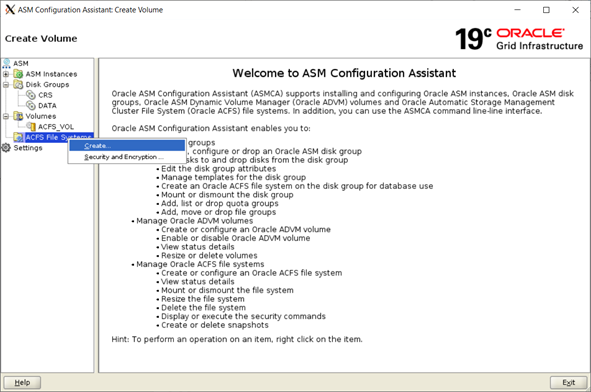Click the ASM Instances folder icon
This screenshot has width=591, height=392.
click(18, 74)
